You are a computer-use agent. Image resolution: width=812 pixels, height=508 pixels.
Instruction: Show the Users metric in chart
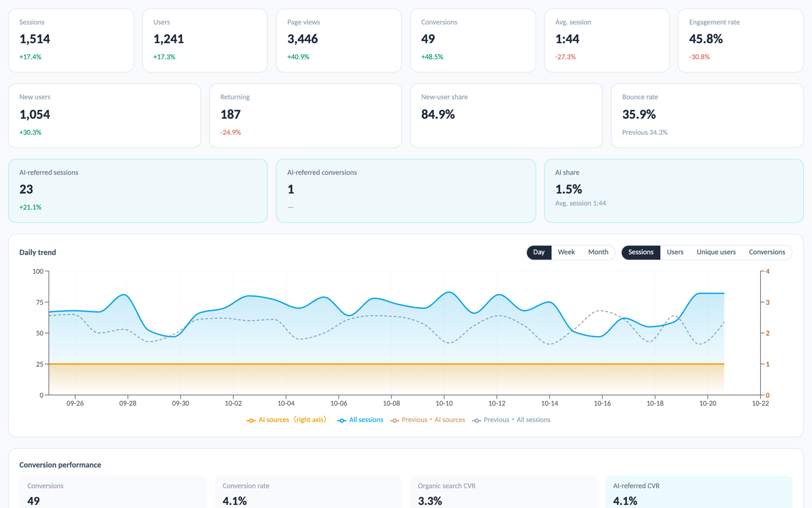(x=675, y=252)
